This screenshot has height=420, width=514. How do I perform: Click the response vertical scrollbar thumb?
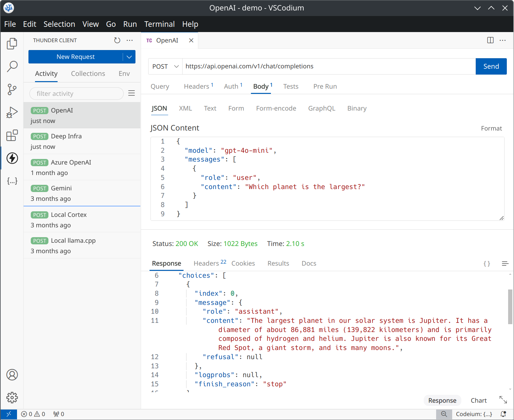pyautogui.click(x=510, y=306)
